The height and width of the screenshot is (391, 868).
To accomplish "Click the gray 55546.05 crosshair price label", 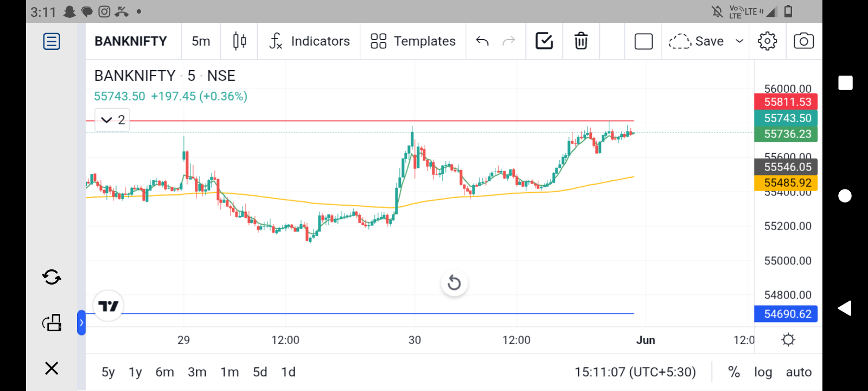I will tap(786, 167).
